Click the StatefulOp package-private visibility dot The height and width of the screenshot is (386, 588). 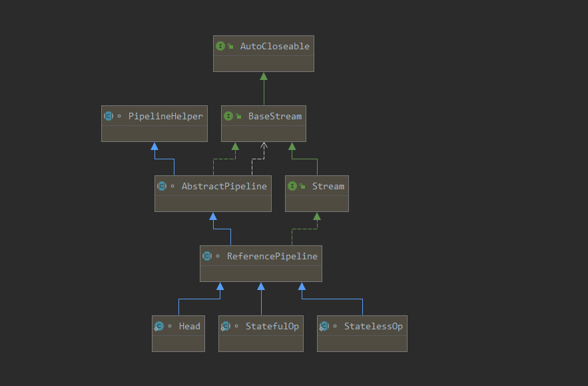236,326
